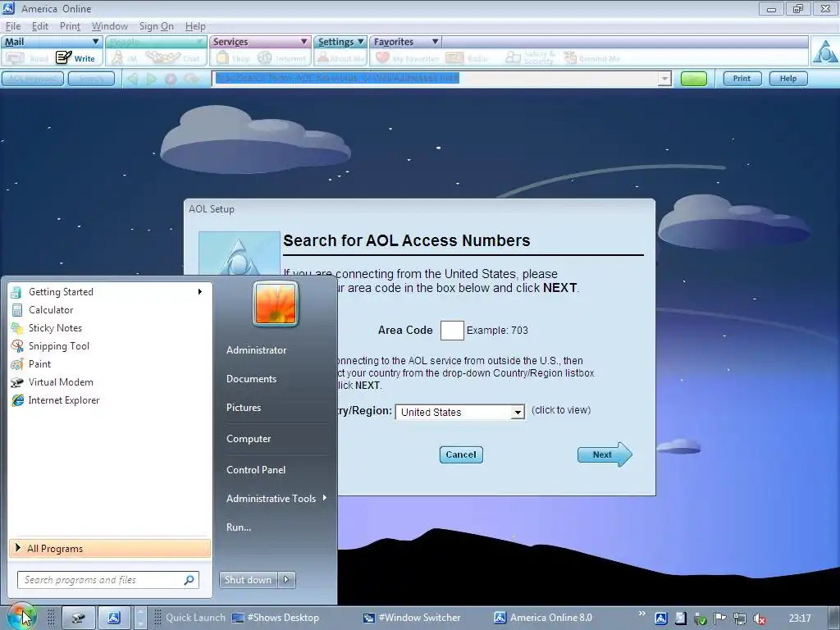Click the browser Forward arrow

[x=152, y=79]
